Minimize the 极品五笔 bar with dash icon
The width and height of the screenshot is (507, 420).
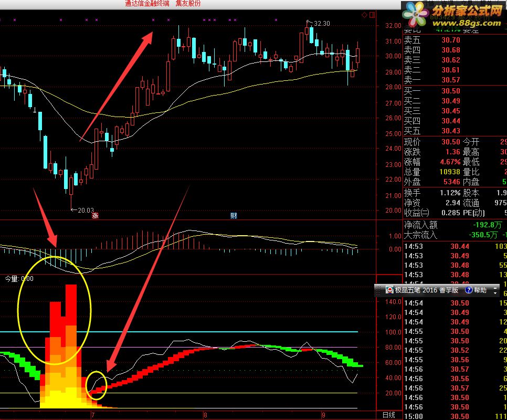pyautogui.click(x=495, y=287)
